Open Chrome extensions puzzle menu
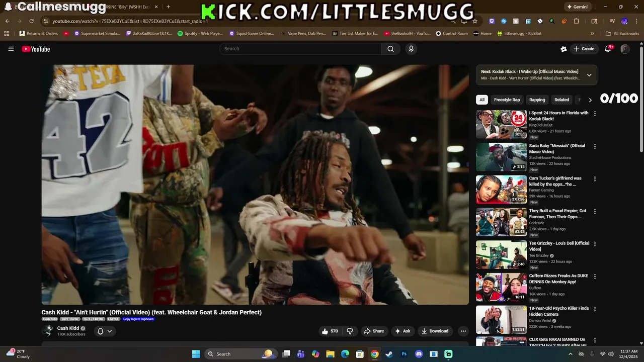644x362 pixels. [577, 21]
